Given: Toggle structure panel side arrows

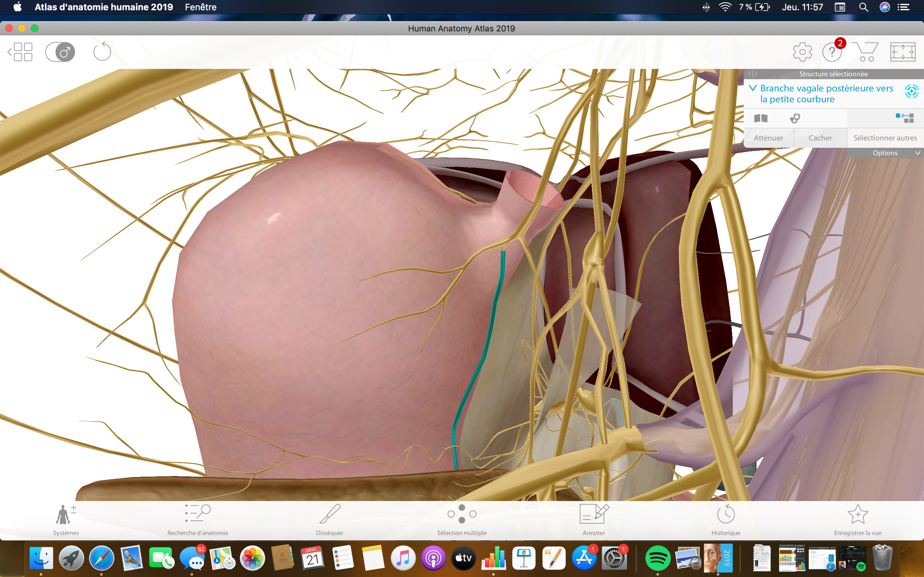Looking at the screenshot, I should (753, 74).
